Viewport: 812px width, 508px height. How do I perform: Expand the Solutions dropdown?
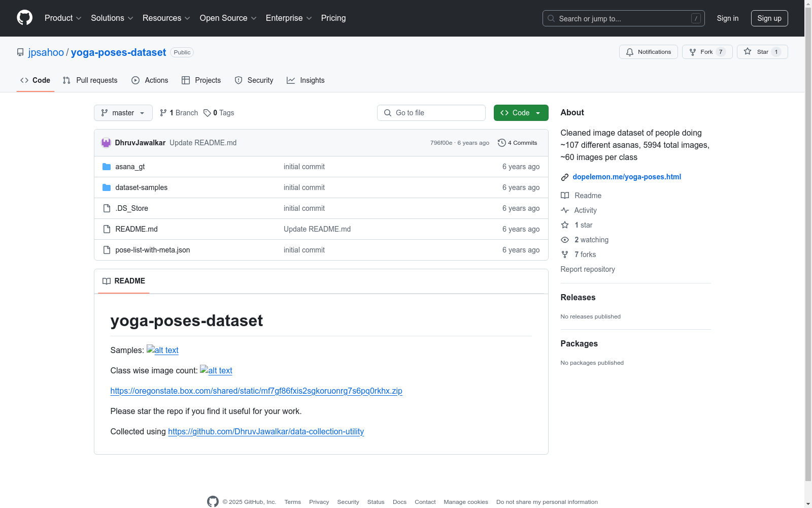pyautogui.click(x=112, y=18)
